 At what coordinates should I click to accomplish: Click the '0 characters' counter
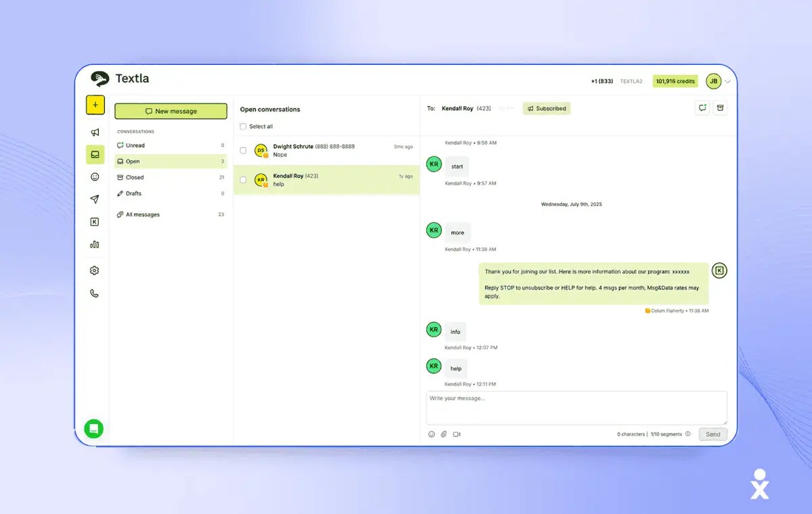(631, 434)
